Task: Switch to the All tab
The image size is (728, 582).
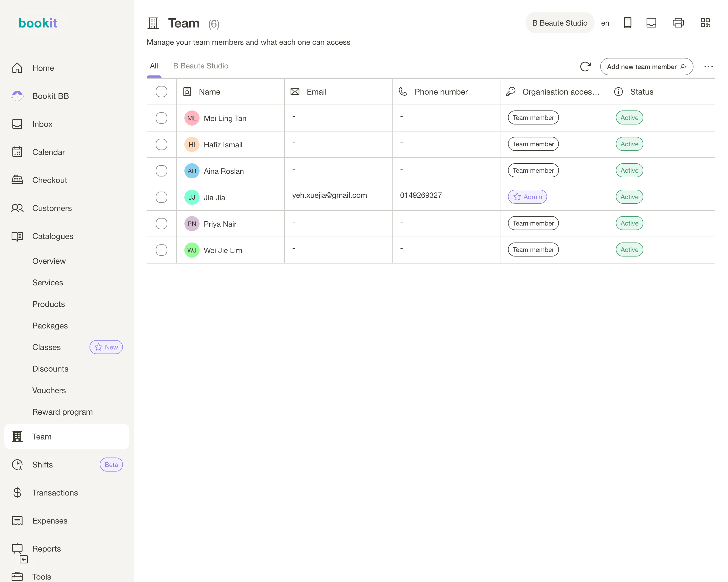Action: tap(154, 66)
